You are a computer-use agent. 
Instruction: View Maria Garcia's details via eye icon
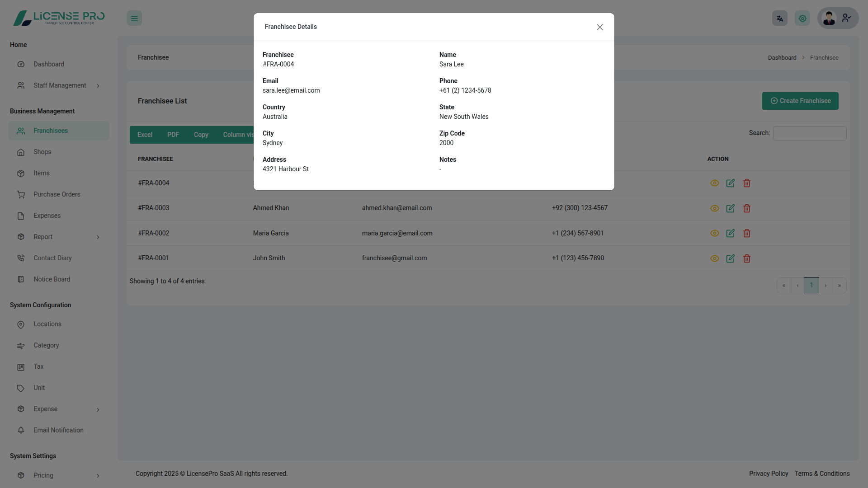pos(714,233)
